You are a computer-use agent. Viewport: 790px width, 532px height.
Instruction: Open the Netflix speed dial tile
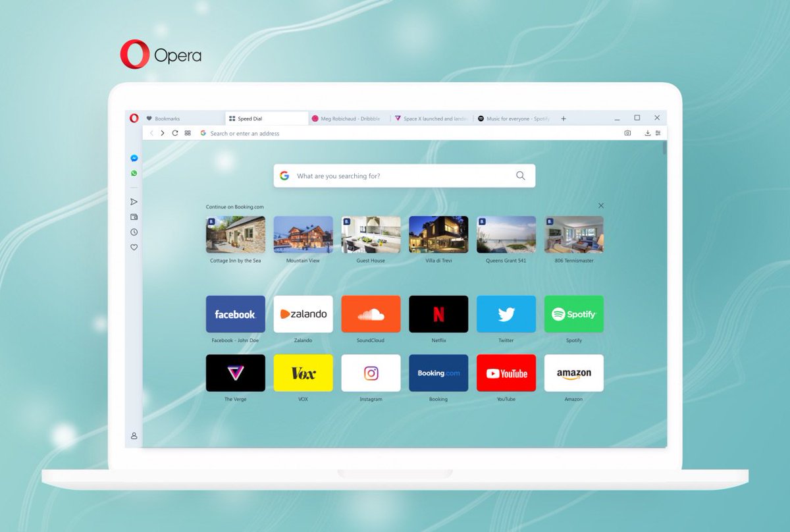438,314
